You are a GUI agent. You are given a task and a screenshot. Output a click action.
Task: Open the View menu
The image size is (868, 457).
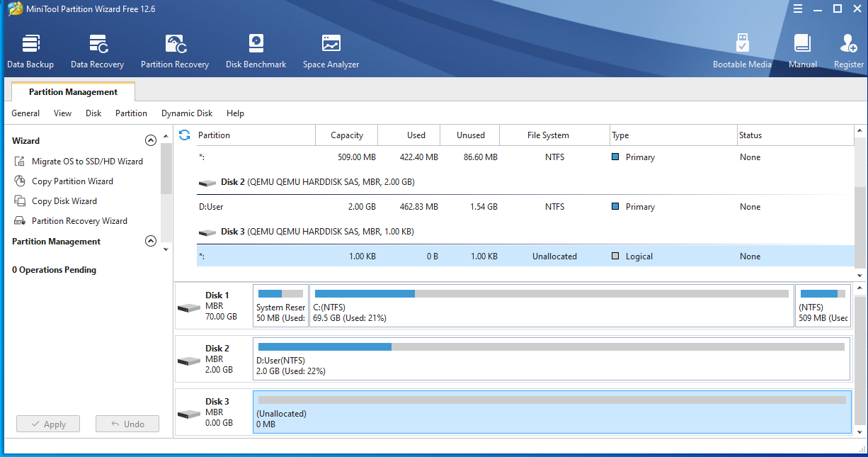pyautogui.click(x=62, y=113)
